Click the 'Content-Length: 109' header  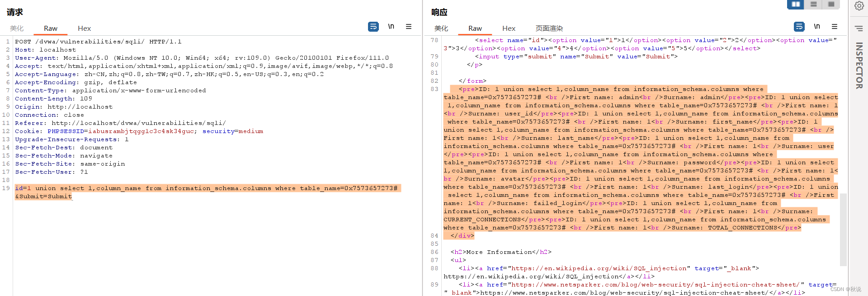click(x=53, y=99)
